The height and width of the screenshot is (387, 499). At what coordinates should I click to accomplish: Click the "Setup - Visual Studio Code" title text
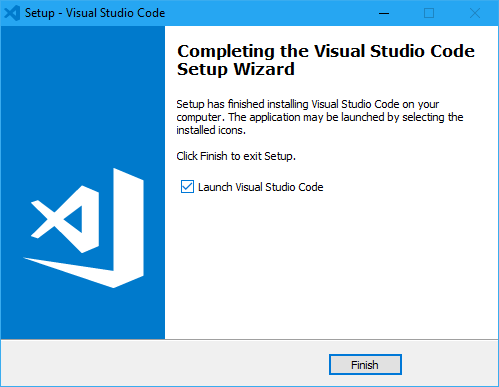tap(95, 13)
